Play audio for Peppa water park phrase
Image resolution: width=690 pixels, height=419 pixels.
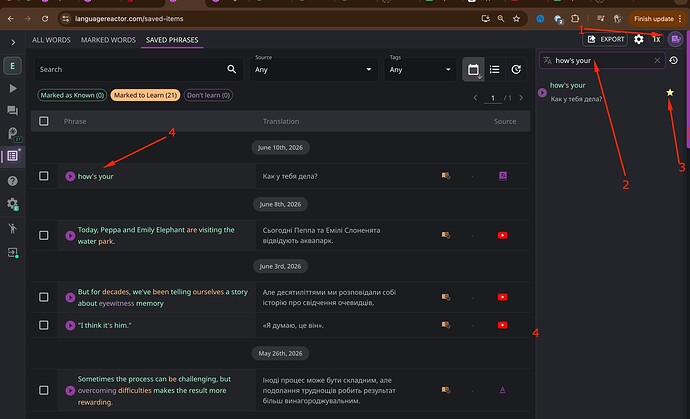[x=70, y=235]
